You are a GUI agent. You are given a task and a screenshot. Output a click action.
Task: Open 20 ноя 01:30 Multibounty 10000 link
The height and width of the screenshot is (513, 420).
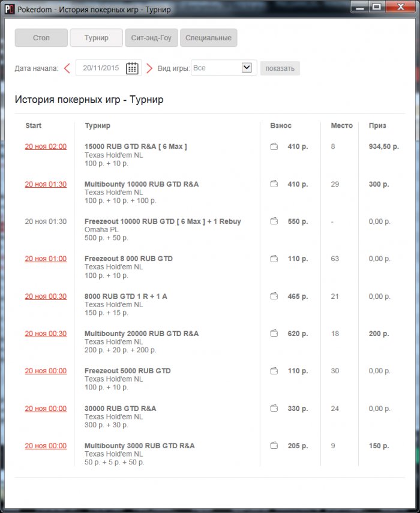click(x=46, y=184)
